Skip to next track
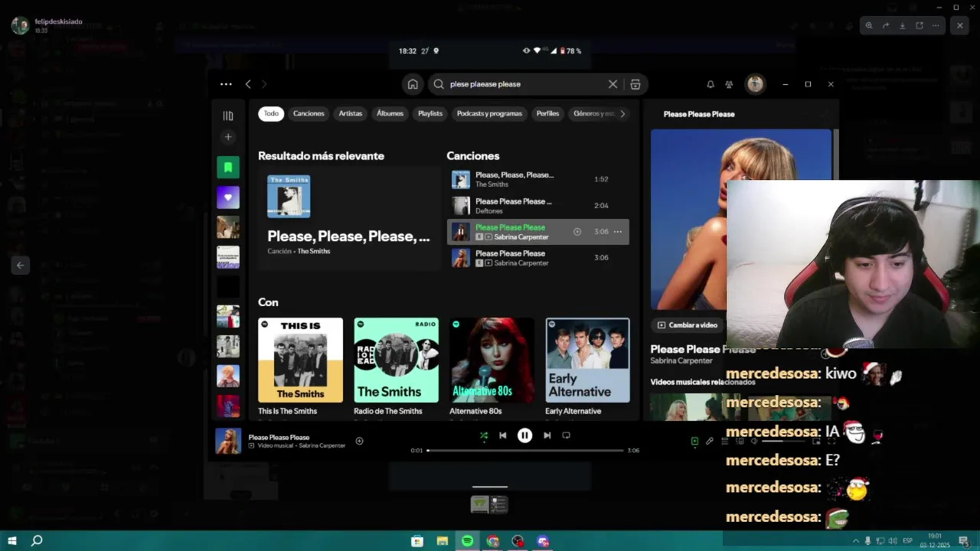This screenshot has width=980, height=551. coord(547,435)
